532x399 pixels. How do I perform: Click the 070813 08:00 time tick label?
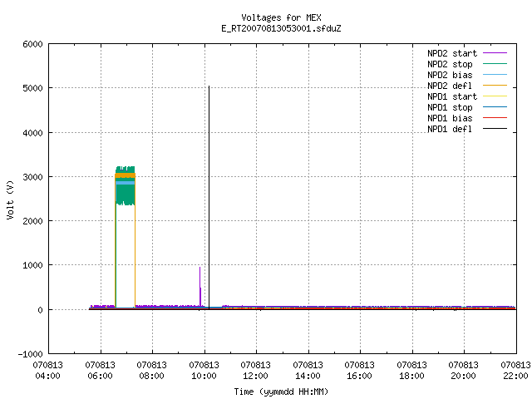[x=151, y=370]
